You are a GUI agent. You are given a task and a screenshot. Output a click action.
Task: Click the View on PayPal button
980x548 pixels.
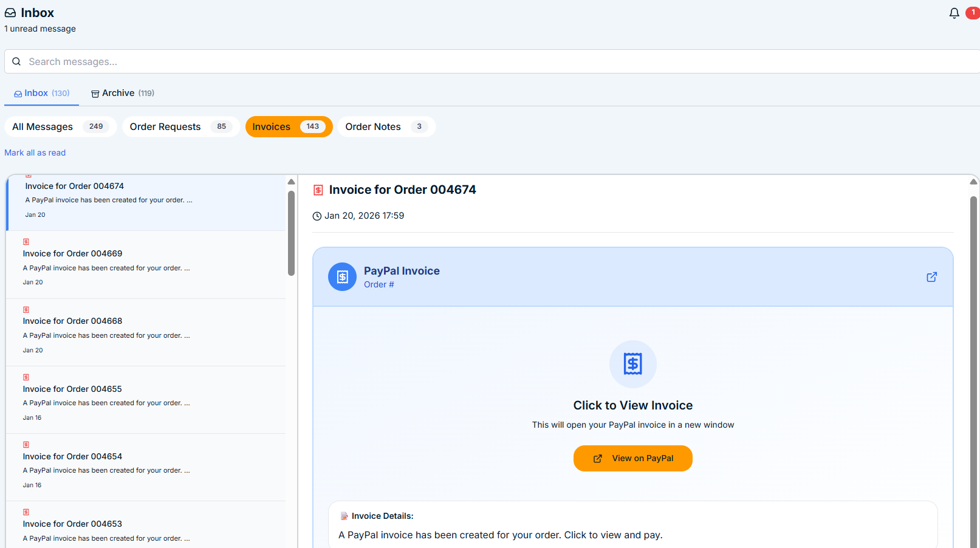coord(632,458)
